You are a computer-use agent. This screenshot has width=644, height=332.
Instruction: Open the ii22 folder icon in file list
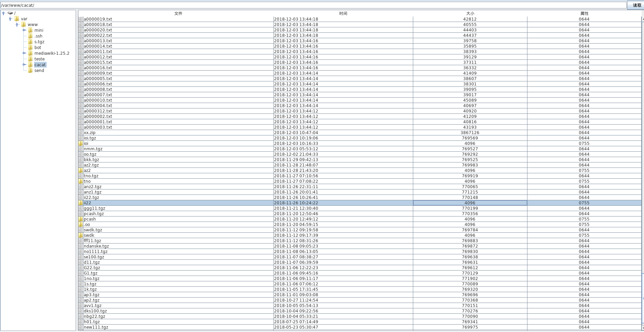click(81, 203)
